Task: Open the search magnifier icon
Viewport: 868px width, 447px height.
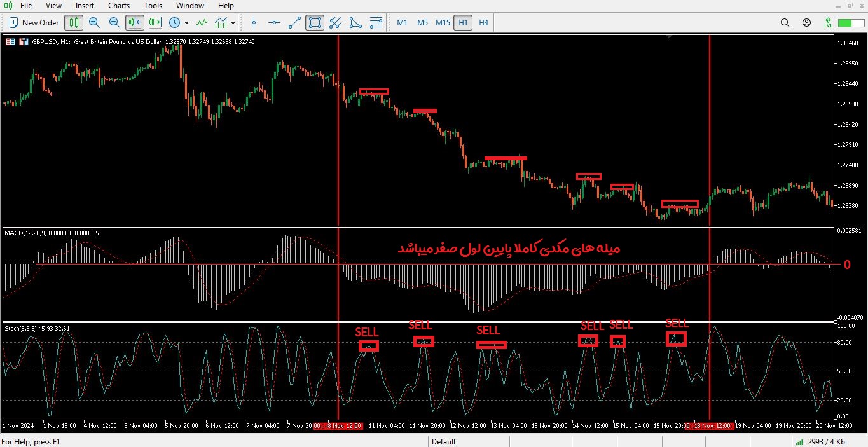Action: pos(785,23)
